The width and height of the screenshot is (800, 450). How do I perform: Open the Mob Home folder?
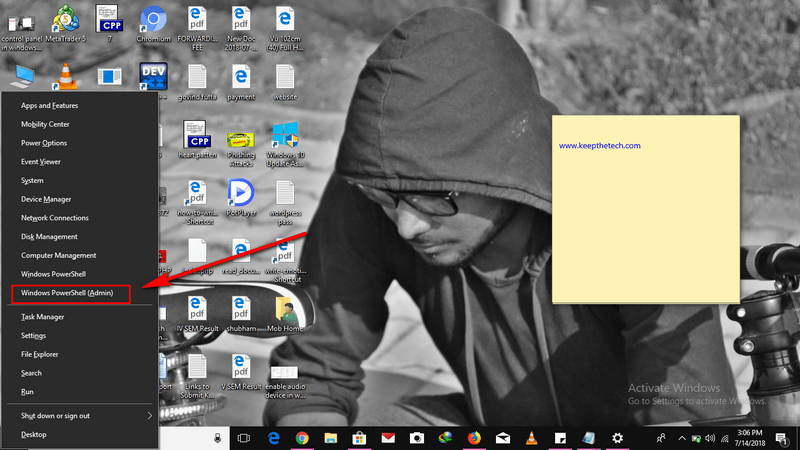[285, 314]
